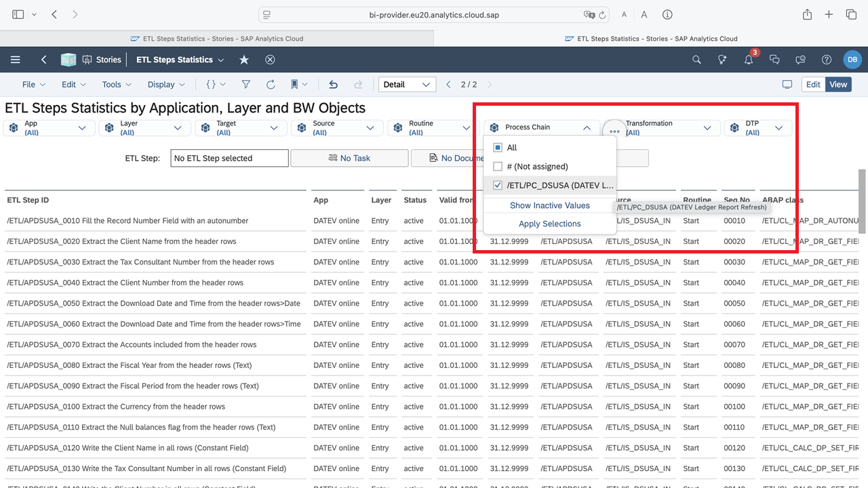
Task: Click Show Inactive Values link
Action: point(549,205)
